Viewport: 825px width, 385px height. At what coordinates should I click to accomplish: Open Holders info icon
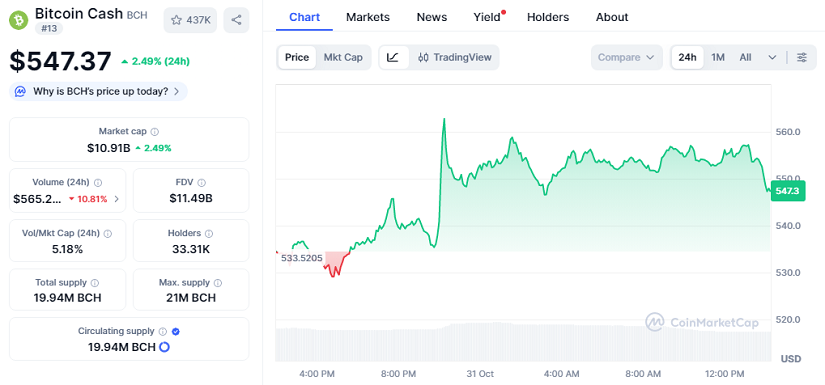209,234
